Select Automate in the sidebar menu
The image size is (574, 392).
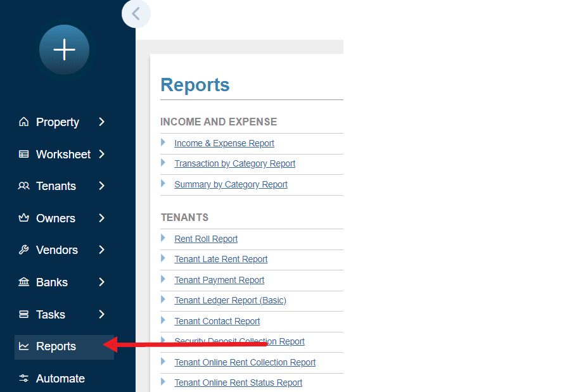pos(60,378)
